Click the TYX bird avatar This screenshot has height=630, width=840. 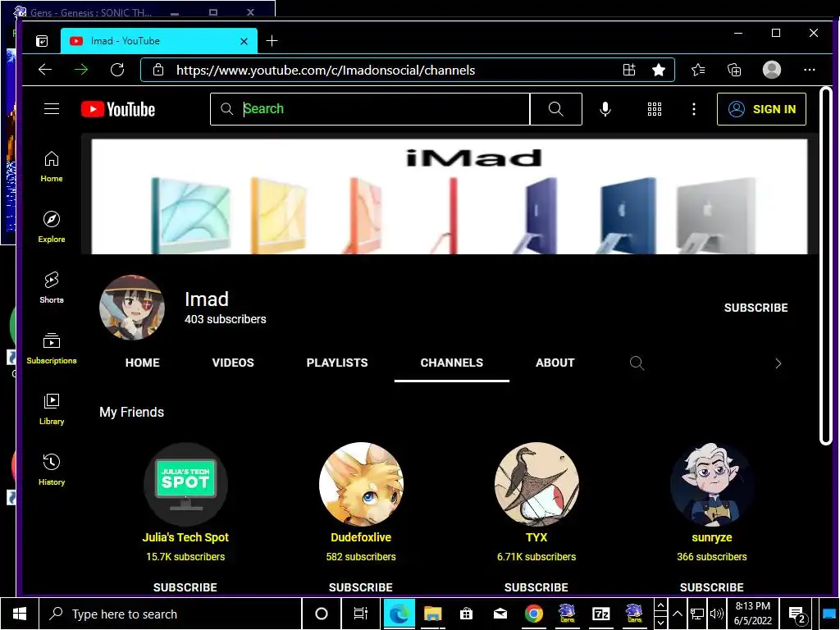[x=536, y=484]
